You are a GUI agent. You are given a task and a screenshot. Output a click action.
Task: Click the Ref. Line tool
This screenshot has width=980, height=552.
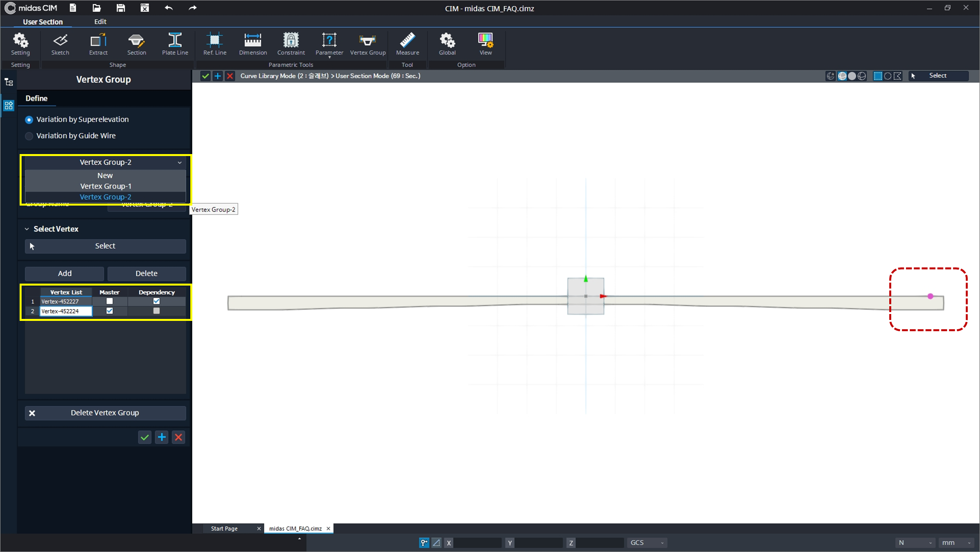tap(215, 44)
